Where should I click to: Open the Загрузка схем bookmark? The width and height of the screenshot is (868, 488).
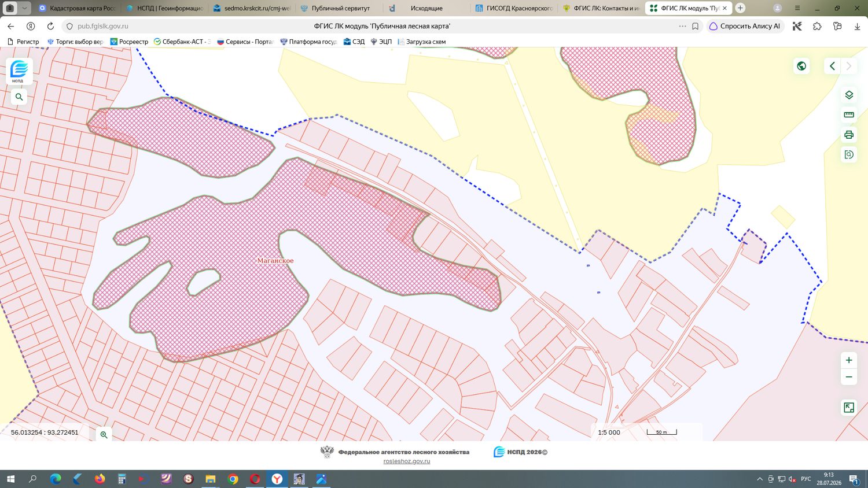point(421,42)
